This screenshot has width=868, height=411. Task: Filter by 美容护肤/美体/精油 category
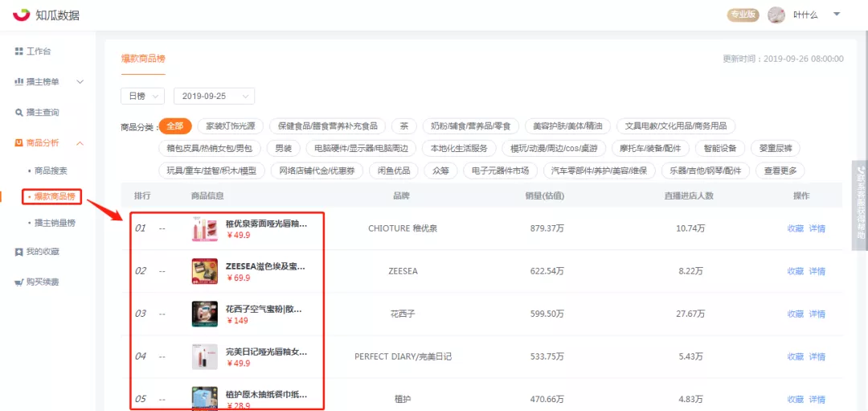[x=567, y=126]
